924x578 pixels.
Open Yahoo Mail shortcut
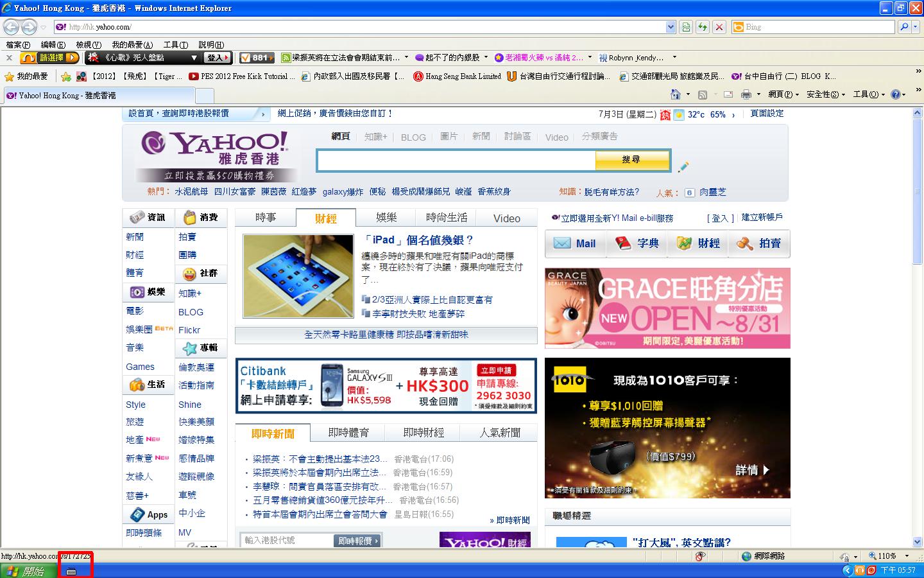(576, 243)
